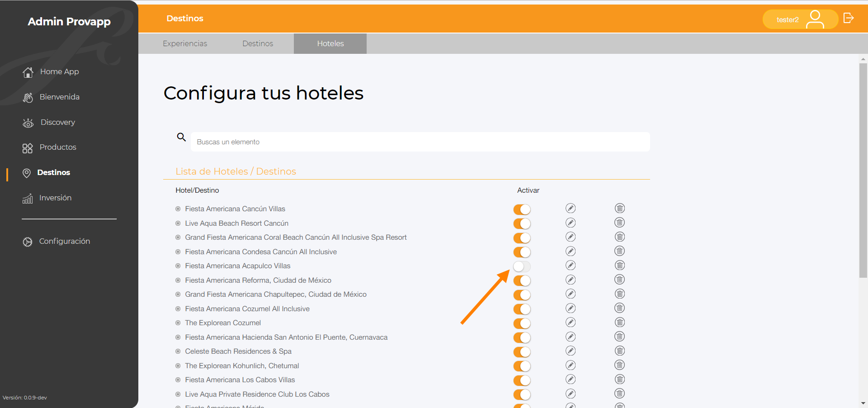Click the Configuración gear icon
The image size is (868, 408).
28,242
